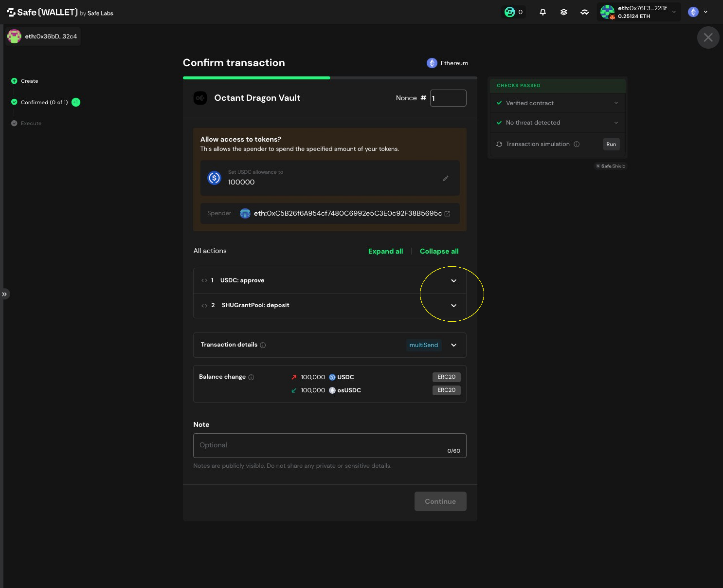Viewport: 723px width, 588px height.
Task: Click the ERC20 tag beside USDC
Action: tap(446, 377)
